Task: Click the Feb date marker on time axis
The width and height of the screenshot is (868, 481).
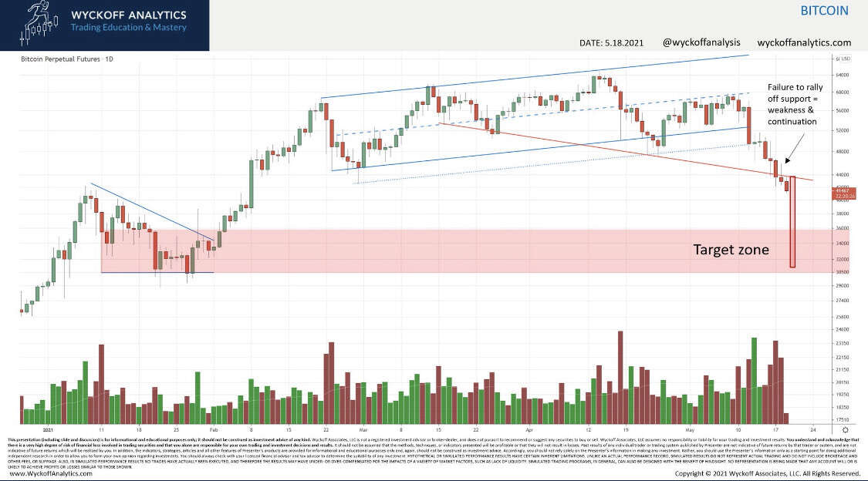Action: click(214, 429)
